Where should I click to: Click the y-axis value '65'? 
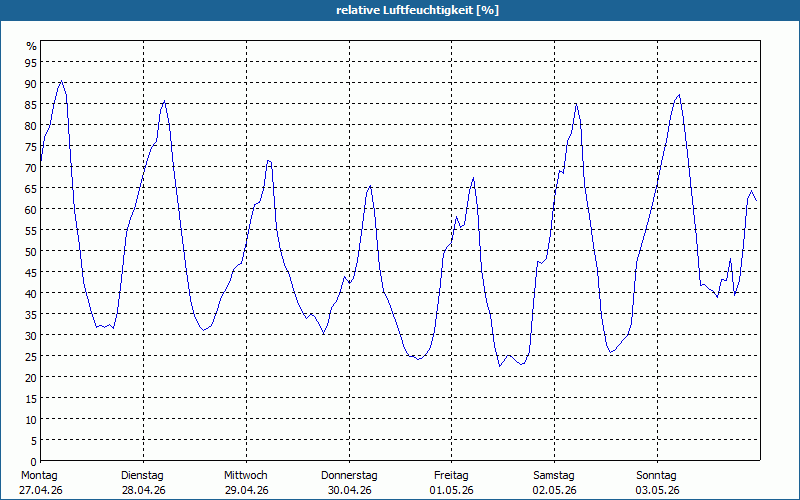pos(31,188)
